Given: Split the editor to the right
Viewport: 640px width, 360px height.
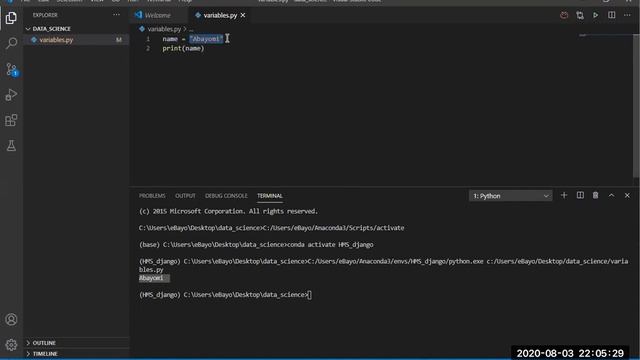Looking at the screenshot, I should 611,15.
